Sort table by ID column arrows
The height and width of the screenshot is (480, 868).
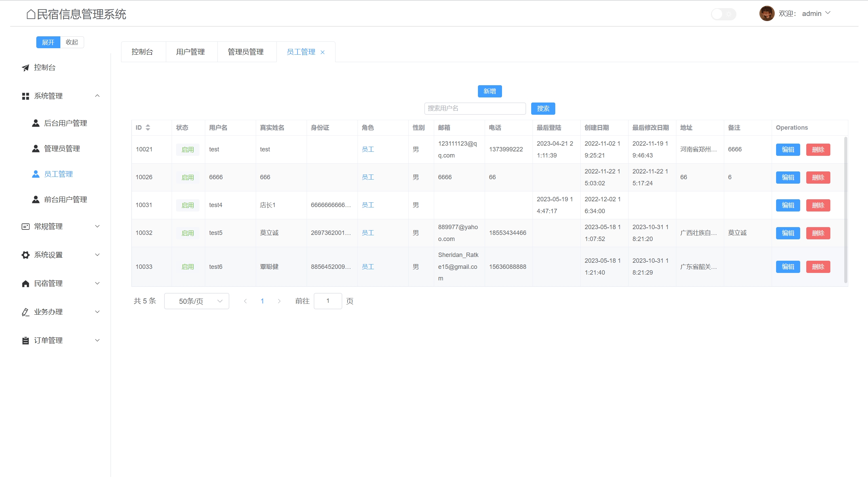click(148, 128)
